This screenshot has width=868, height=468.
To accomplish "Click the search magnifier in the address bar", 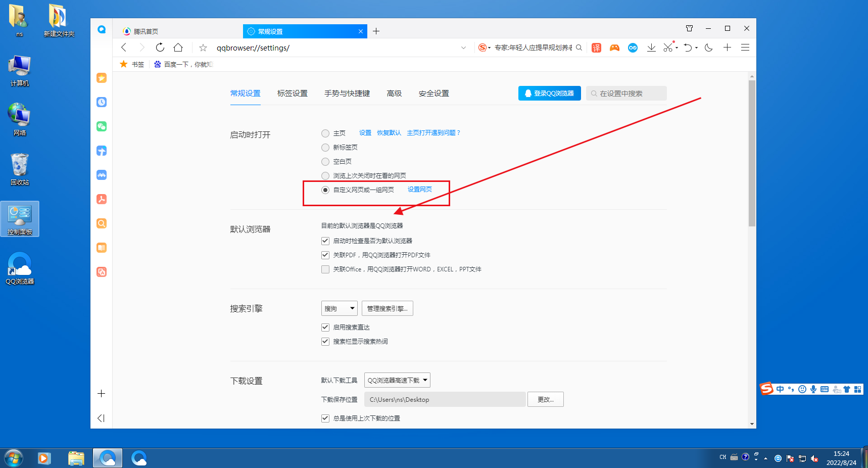I will (x=579, y=48).
